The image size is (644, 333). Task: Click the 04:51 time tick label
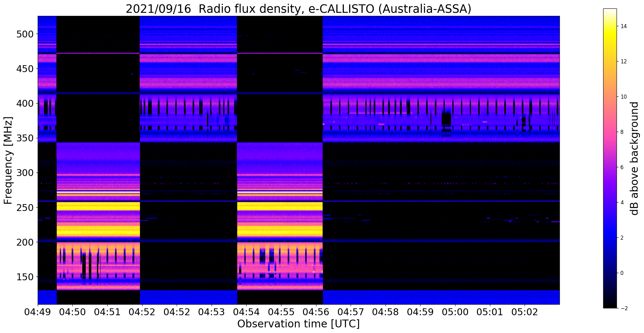point(108,312)
